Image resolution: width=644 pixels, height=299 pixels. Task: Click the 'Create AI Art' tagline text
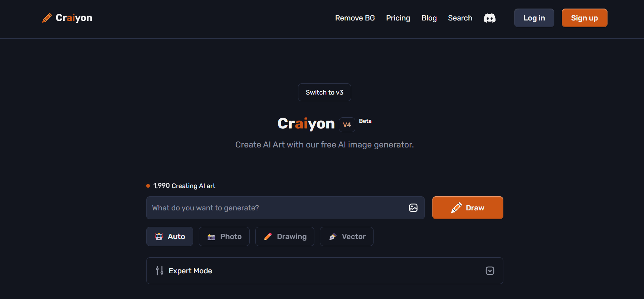tap(324, 144)
